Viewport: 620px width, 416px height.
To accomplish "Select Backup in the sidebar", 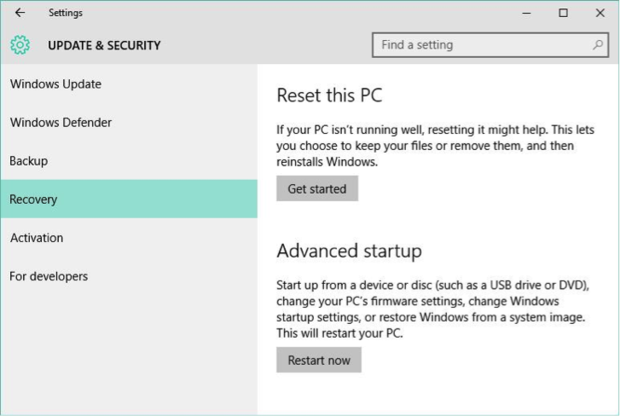I will pos(129,161).
